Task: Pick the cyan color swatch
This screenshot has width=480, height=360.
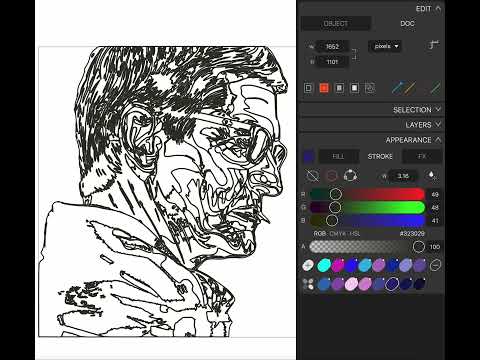Action: (324, 265)
